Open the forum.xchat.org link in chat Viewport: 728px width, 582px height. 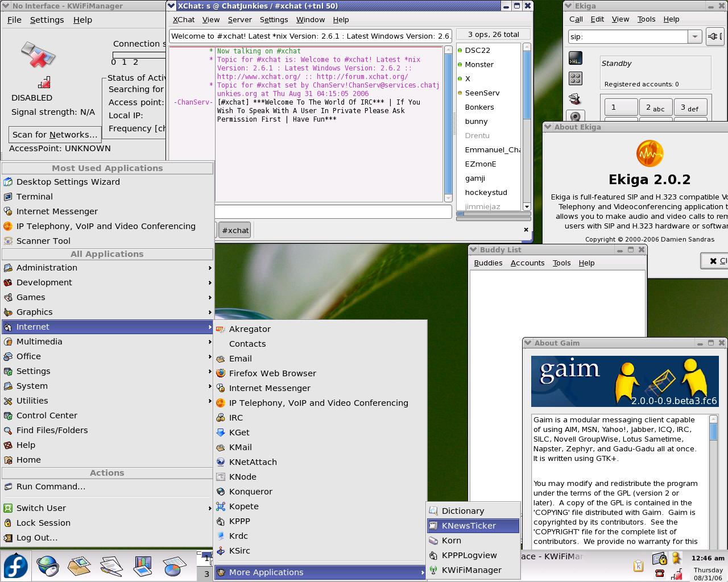362,77
